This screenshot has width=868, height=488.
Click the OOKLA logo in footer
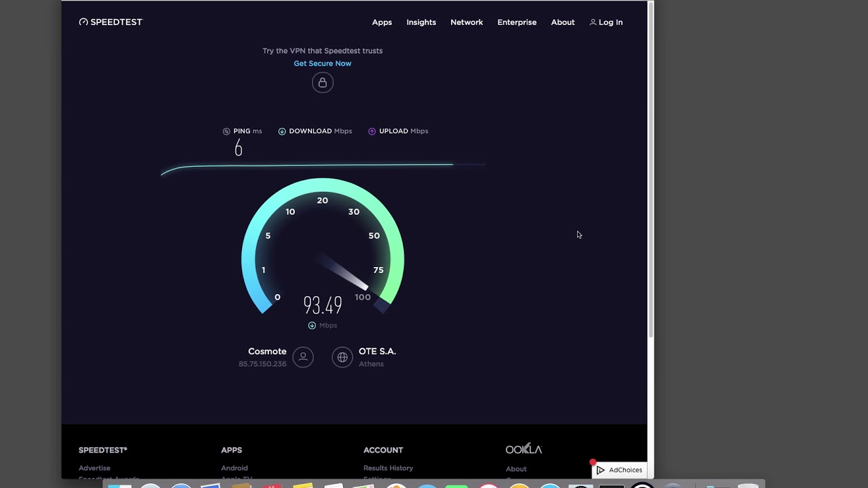(x=524, y=449)
